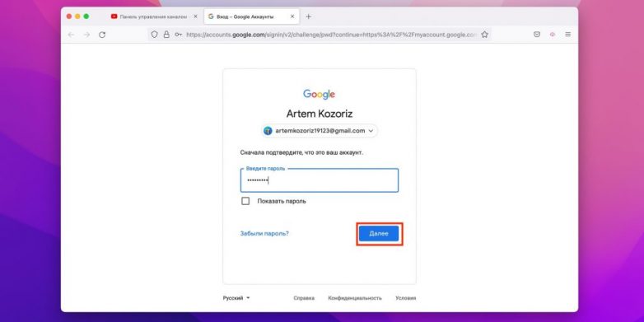Click the forward navigation arrow
Image resolution: width=644 pixels, height=322 pixels.
tap(86, 35)
